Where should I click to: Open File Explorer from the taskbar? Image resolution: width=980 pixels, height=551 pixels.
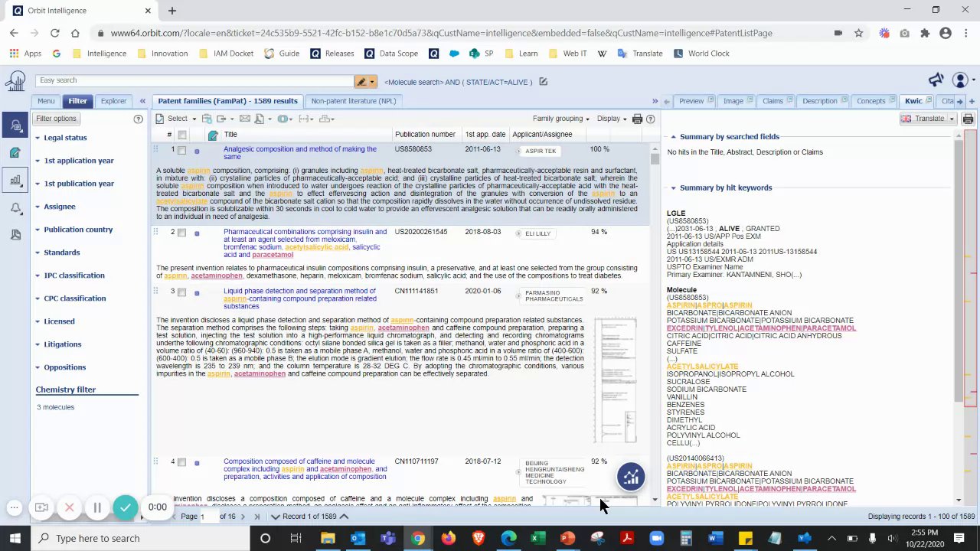(x=328, y=538)
